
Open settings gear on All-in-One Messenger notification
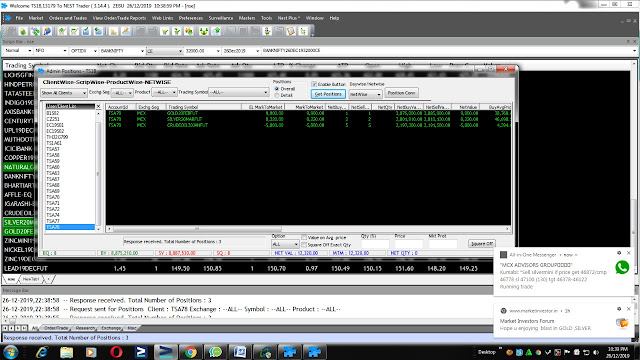pyautogui.click(x=619, y=253)
